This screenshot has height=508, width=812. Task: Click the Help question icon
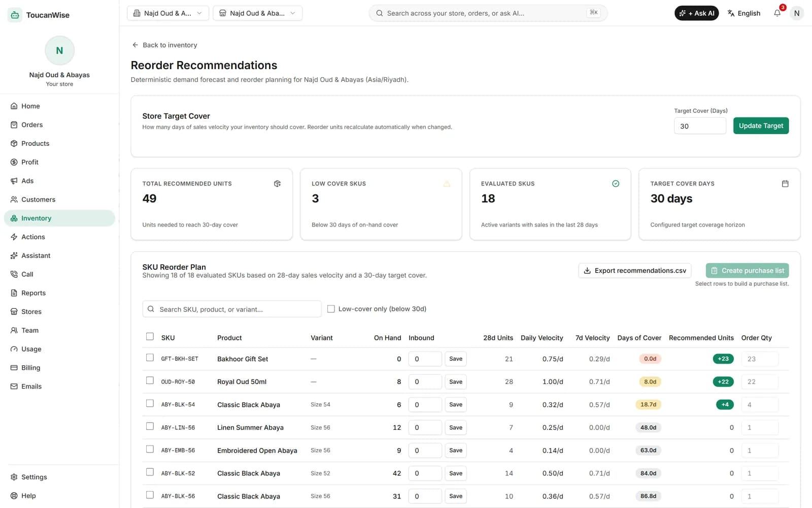pos(14,496)
